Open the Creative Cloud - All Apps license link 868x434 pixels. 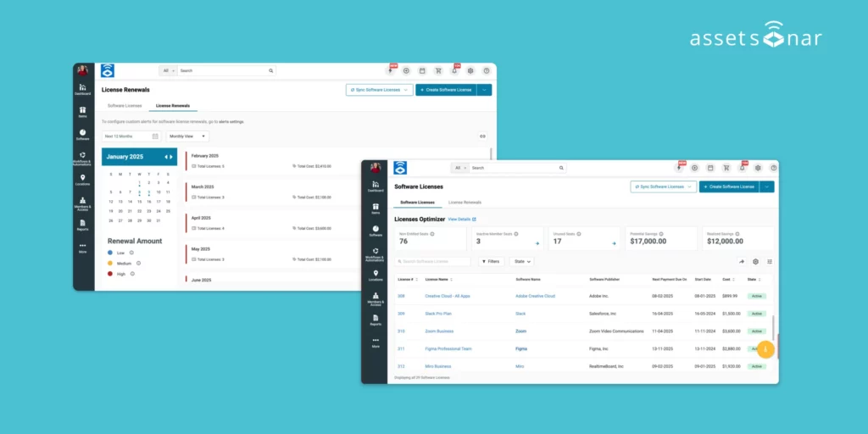pos(446,296)
